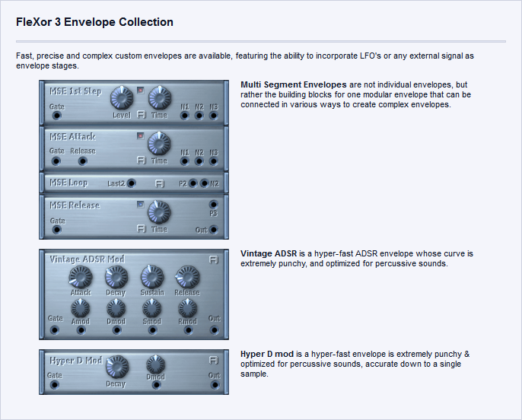522x420 pixels.
Task: Click the N2 jack on MSE Loop
Action: point(205,183)
